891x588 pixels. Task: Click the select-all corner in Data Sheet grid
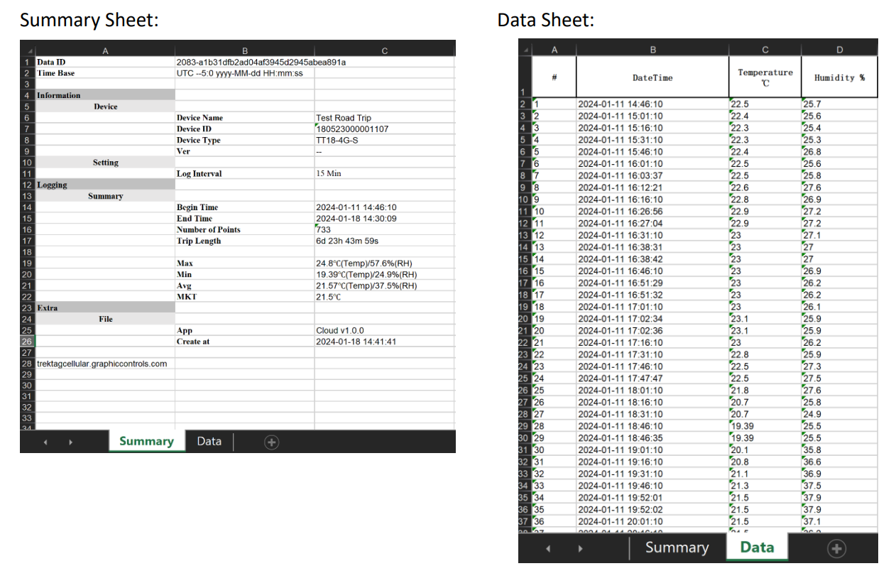pos(525,50)
